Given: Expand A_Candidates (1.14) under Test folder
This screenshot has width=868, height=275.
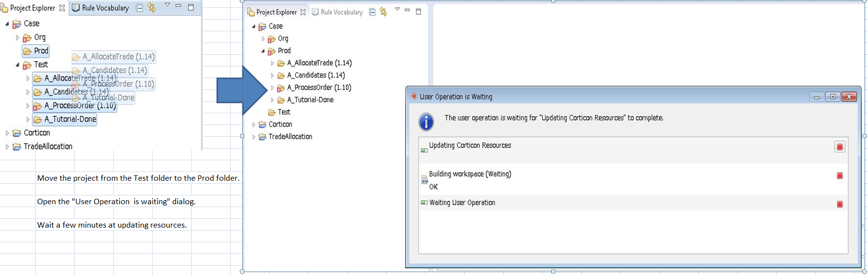Looking at the screenshot, I should coord(28,92).
